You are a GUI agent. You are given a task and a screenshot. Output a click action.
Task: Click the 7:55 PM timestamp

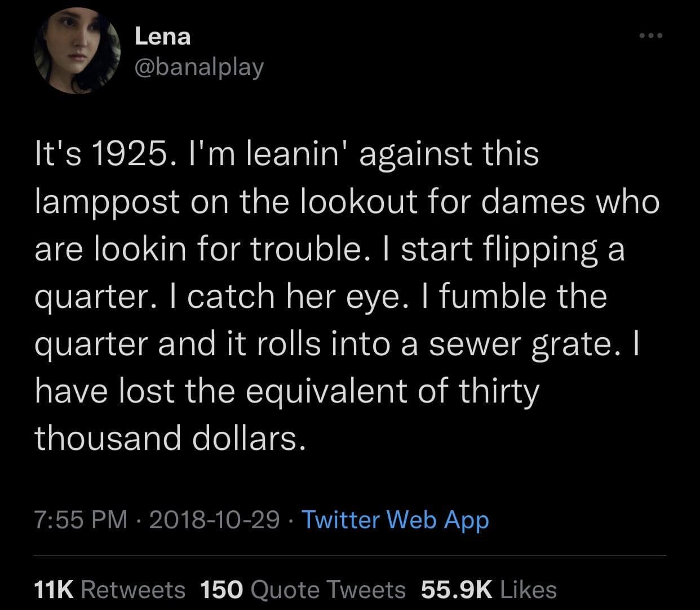(81, 519)
